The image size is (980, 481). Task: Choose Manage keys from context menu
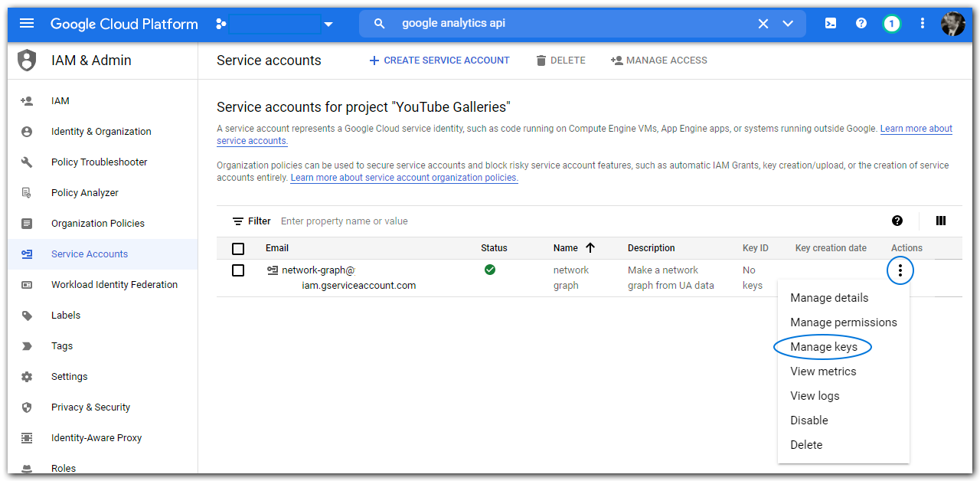[823, 347]
